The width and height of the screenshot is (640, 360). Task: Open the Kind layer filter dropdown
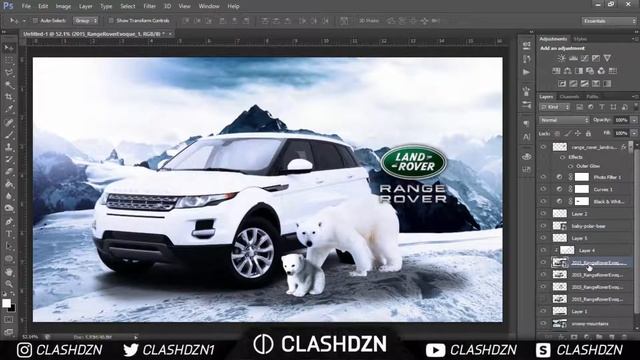pos(555,107)
